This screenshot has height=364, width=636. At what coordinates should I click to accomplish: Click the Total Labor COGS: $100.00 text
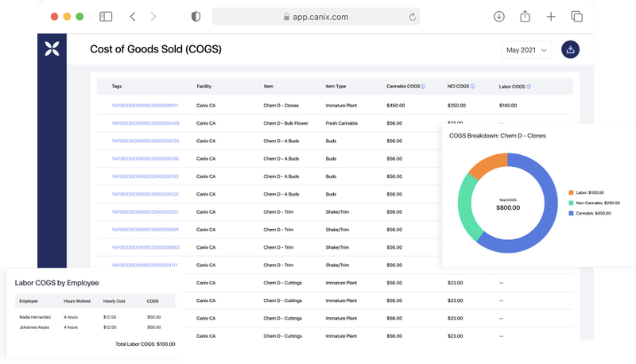145,344
